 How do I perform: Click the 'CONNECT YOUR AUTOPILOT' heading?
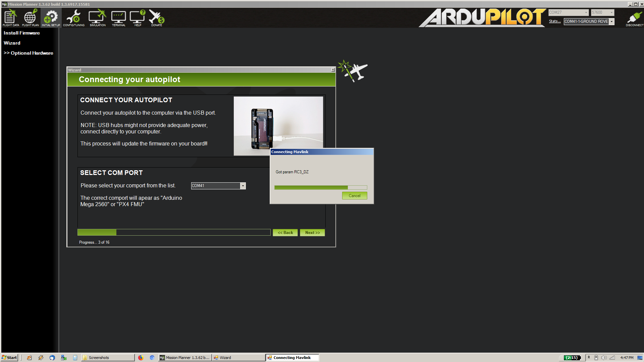pyautogui.click(x=126, y=100)
